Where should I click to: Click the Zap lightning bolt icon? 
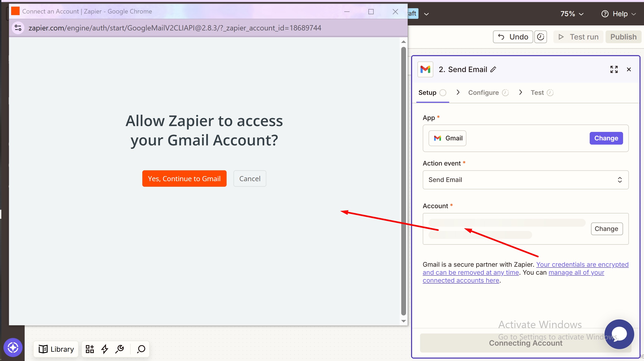pyautogui.click(x=105, y=349)
